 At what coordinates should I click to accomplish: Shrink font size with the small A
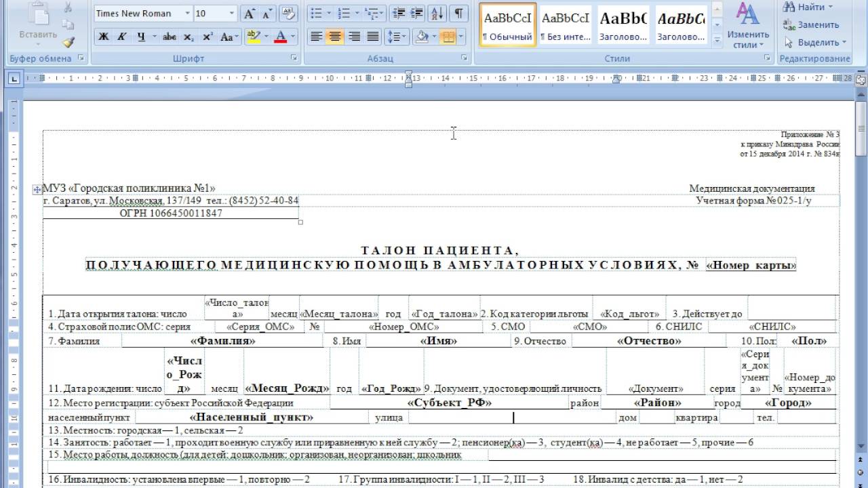tap(267, 14)
